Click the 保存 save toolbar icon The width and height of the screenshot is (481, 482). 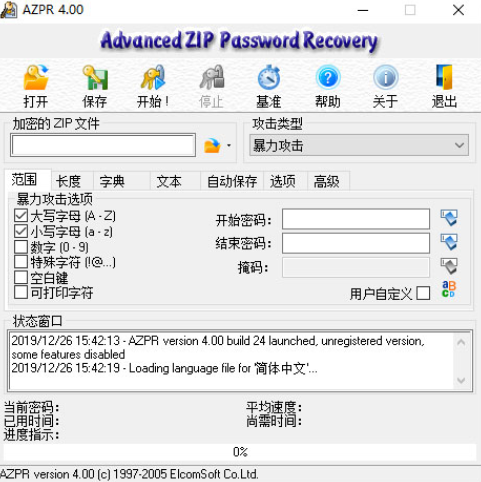[95, 78]
